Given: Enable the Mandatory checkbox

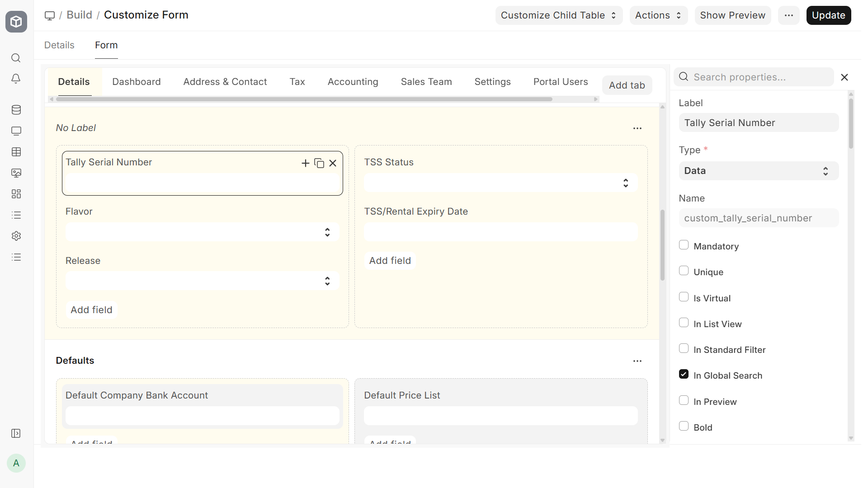Looking at the screenshot, I should tap(684, 245).
